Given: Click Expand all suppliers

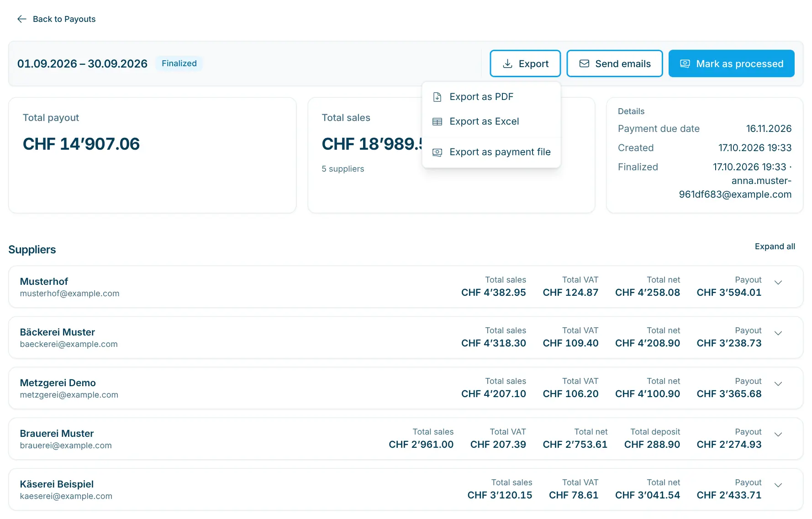Looking at the screenshot, I should (x=775, y=246).
